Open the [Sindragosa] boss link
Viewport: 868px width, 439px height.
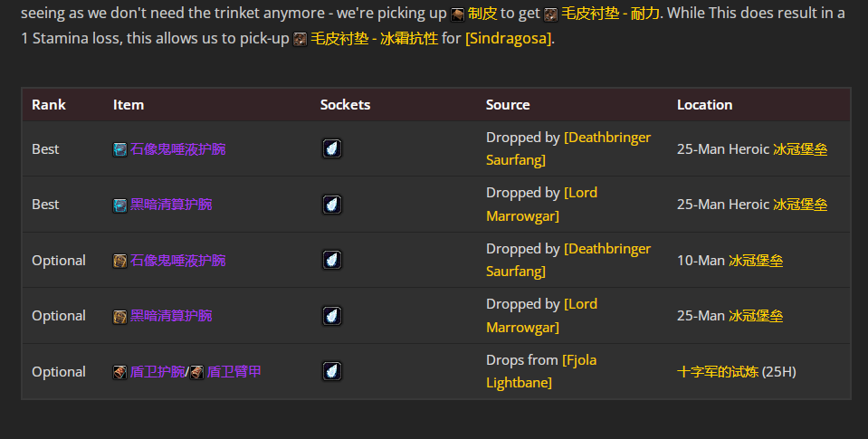click(x=508, y=39)
